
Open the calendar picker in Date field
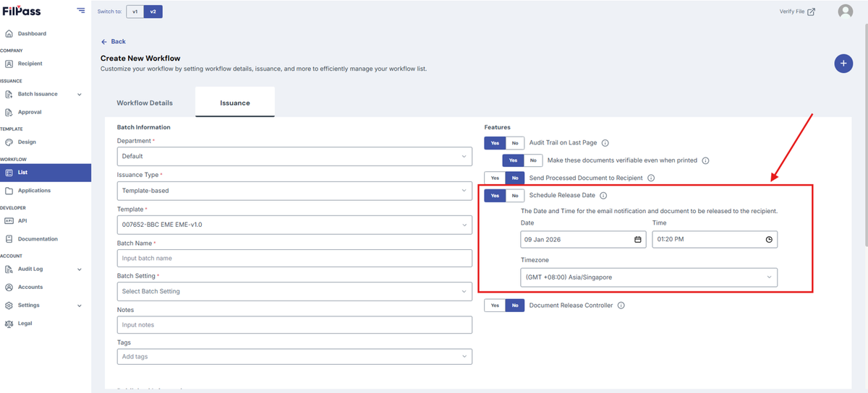coord(638,239)
